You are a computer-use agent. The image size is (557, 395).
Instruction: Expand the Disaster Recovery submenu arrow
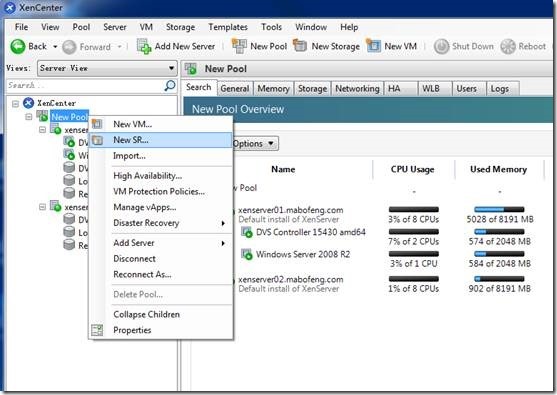tap(223, 223)
